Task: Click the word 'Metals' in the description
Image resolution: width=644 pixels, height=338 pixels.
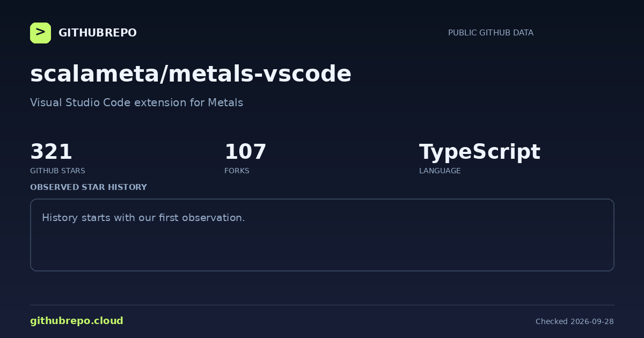Action: point(225,102)
